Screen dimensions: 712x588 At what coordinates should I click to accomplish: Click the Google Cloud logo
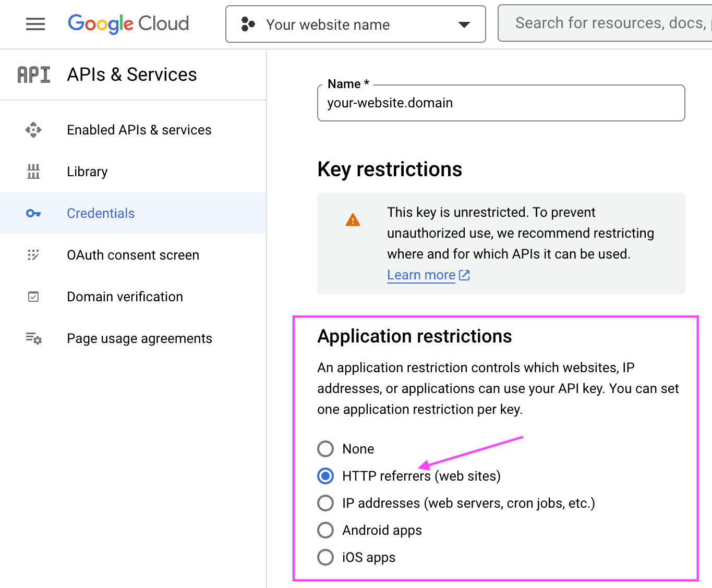128,23
